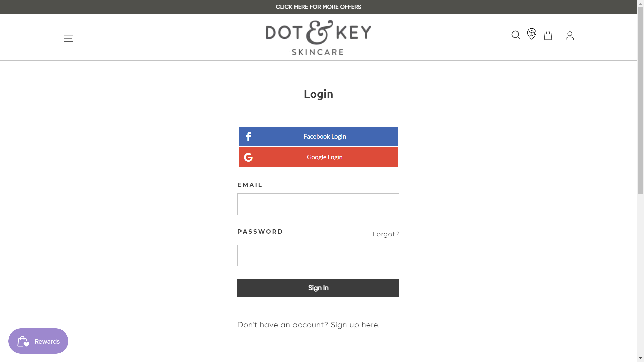The width and height of the screenshot is (644, 362).
Task: Click the Facebook 'f' icon
Action: click(249, 136)
